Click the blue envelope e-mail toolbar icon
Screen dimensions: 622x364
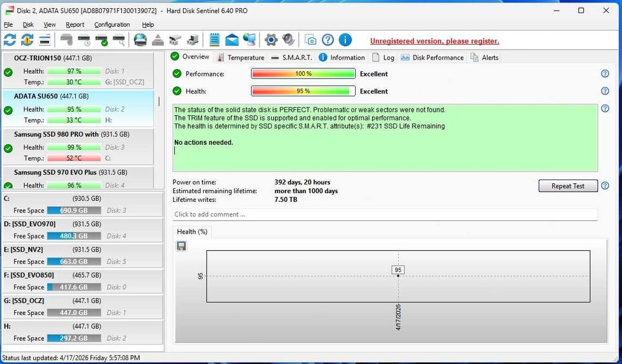pos(231,40)
